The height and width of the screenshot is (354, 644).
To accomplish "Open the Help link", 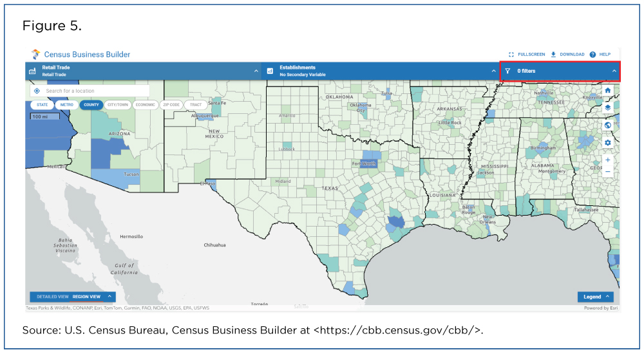I will click(600, 55).
